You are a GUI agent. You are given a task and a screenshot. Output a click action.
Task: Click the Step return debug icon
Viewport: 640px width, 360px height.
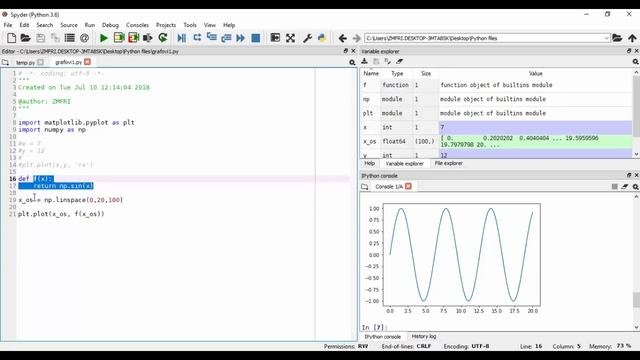coord(226,38)
